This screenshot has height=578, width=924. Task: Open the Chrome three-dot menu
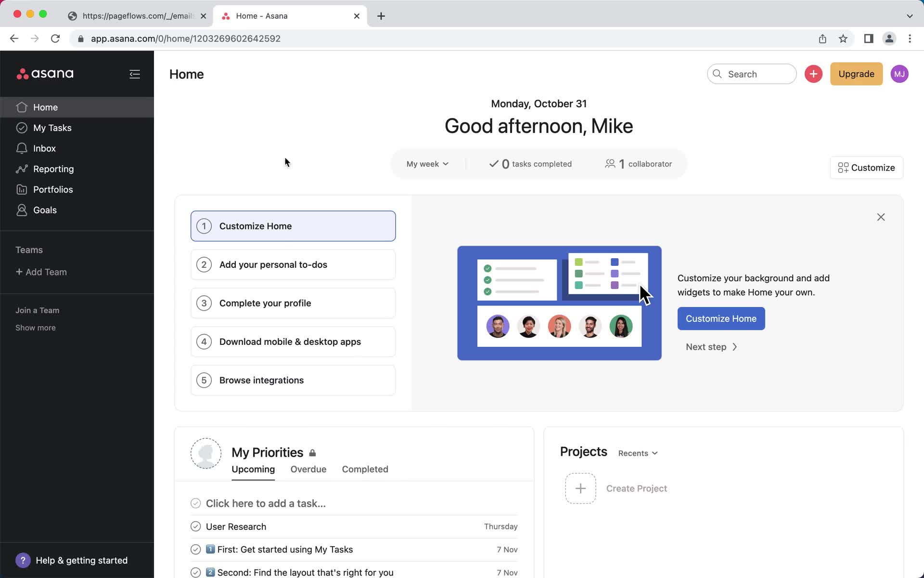point(910,39)
